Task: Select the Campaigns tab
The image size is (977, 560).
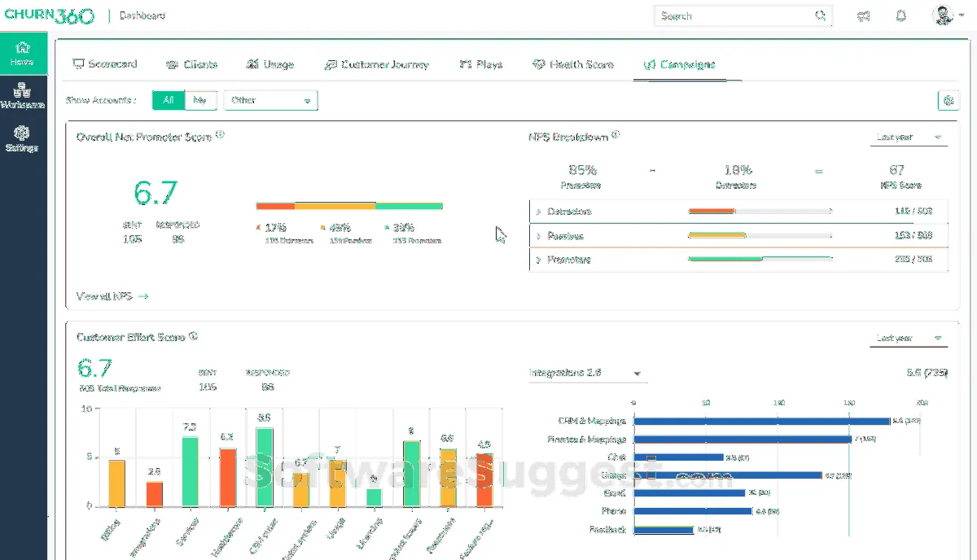Action: pos(680,64)
